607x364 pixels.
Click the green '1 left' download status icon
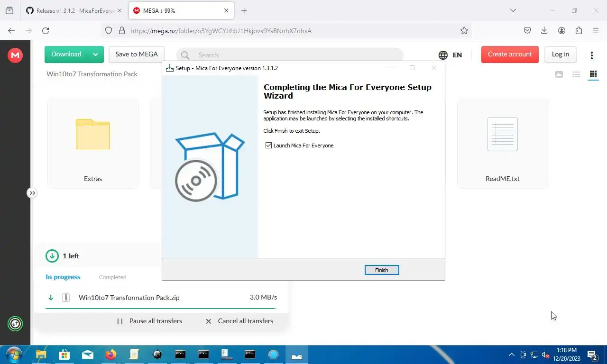tap(52, 256)
